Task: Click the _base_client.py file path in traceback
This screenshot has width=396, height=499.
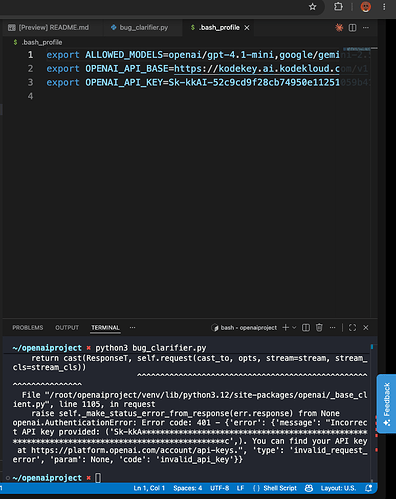Action: [190, 399]
